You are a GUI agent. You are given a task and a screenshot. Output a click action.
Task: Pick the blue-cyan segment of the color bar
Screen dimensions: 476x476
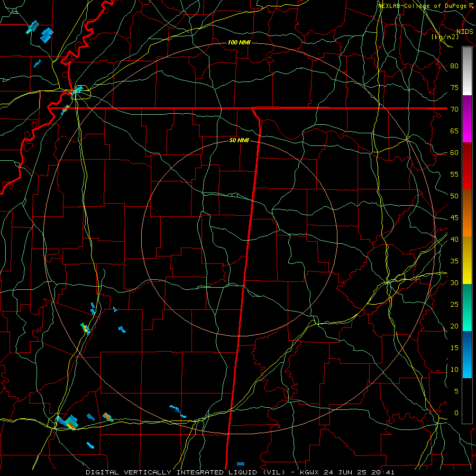click(x=467, y=354)
